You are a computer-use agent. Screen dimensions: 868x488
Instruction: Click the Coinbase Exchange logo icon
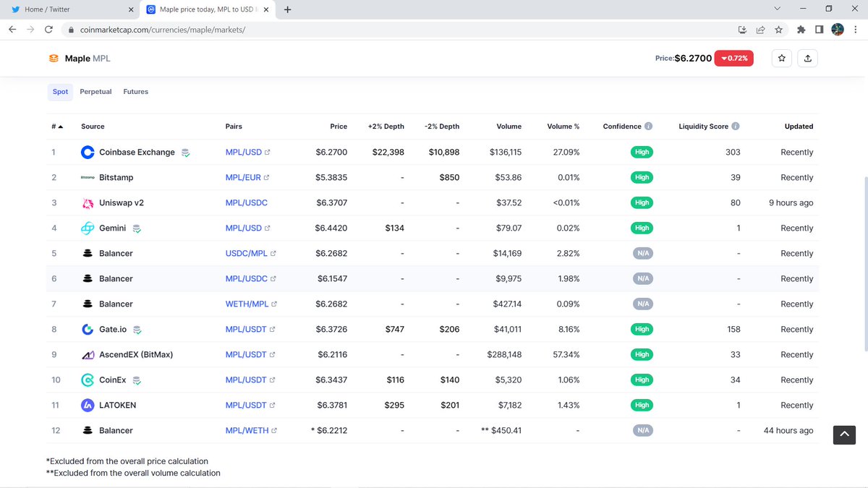(88, 153)
